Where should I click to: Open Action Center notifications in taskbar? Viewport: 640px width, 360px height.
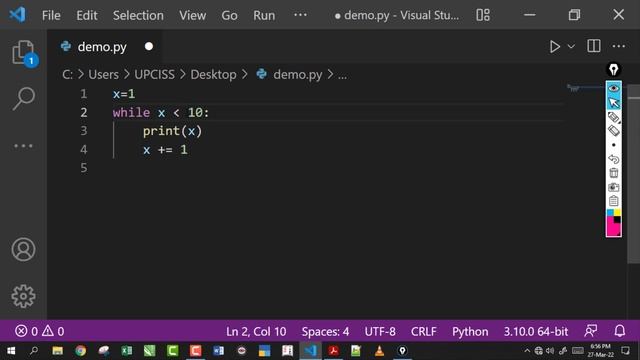625,351
